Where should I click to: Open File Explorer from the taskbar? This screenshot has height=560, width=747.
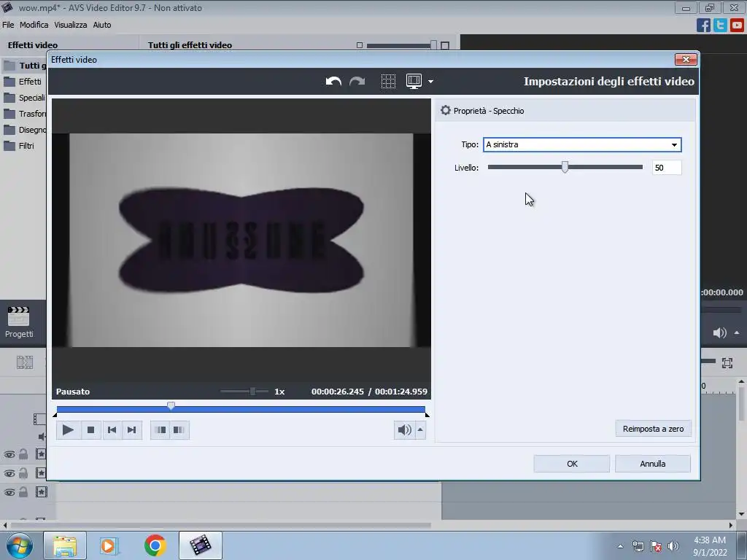click(x=65, y=545)
